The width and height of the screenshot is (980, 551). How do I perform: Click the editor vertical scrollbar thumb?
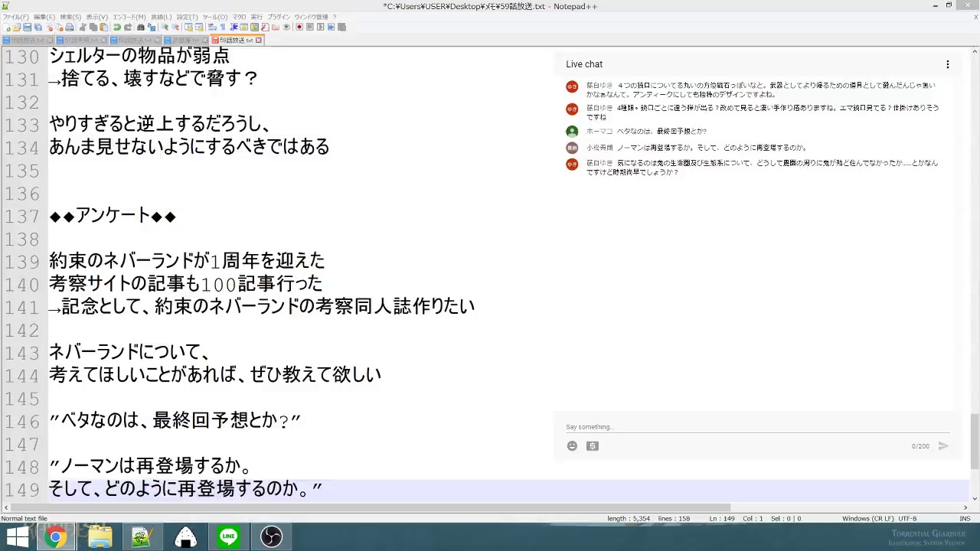975,442
